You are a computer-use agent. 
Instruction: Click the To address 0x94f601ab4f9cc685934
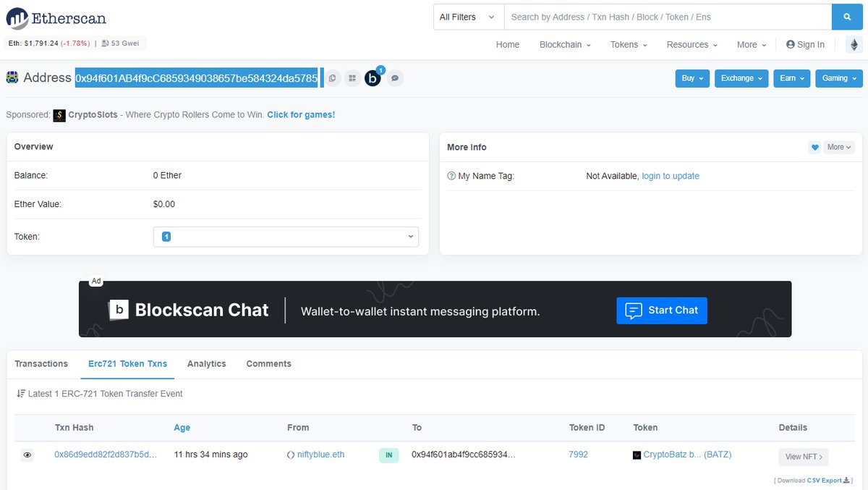point(464,455)
